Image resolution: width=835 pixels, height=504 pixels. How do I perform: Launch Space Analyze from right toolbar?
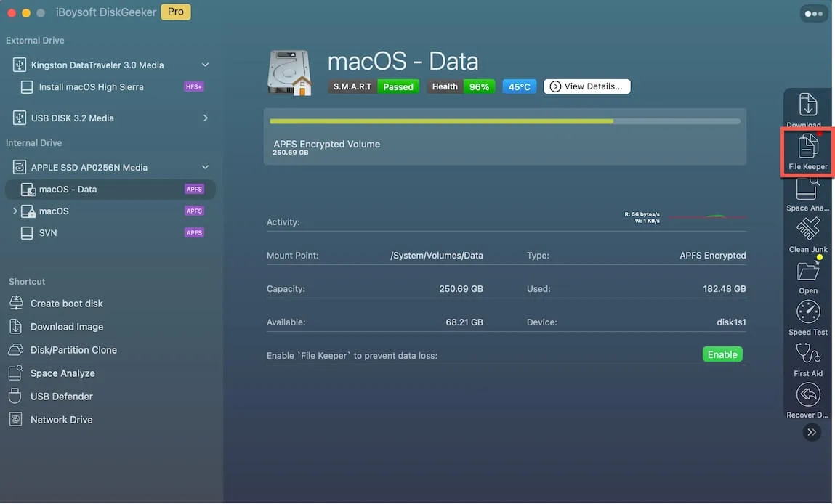[x=807, y=195]
